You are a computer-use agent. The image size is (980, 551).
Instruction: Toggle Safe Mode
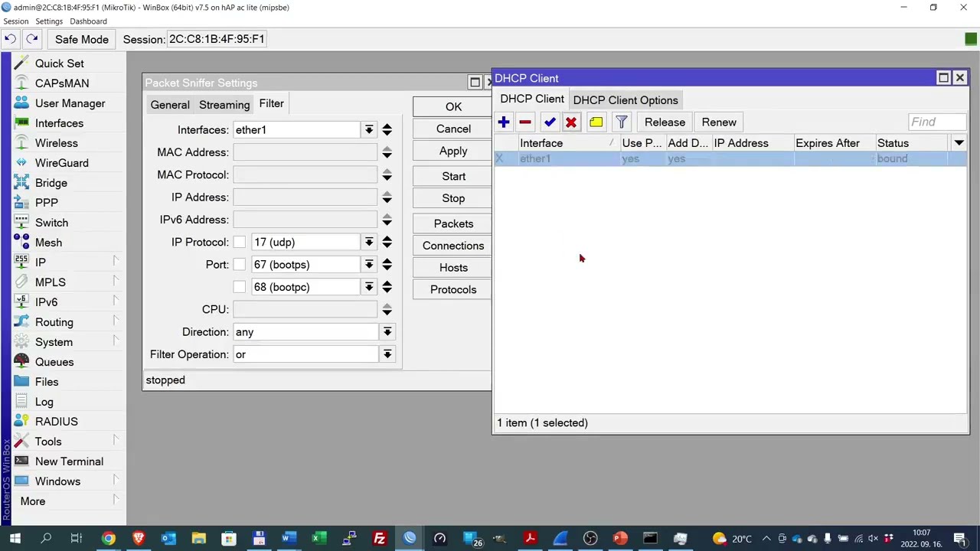click(x=81, y=39)
